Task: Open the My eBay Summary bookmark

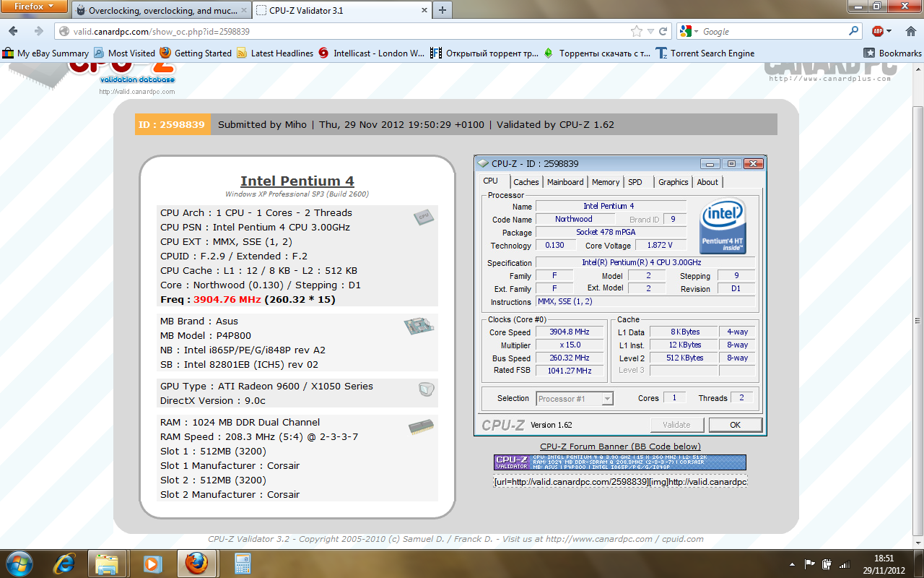Action: (x=45, y=53)
